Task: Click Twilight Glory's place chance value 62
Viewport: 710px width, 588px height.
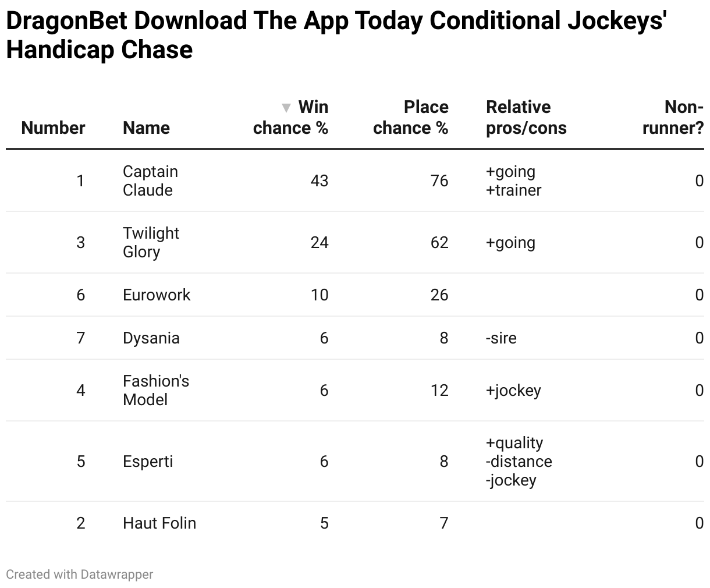Action: point(439,243)
